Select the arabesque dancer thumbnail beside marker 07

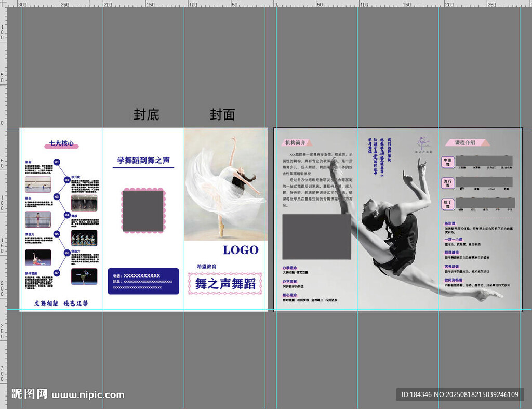click(84, 276)
